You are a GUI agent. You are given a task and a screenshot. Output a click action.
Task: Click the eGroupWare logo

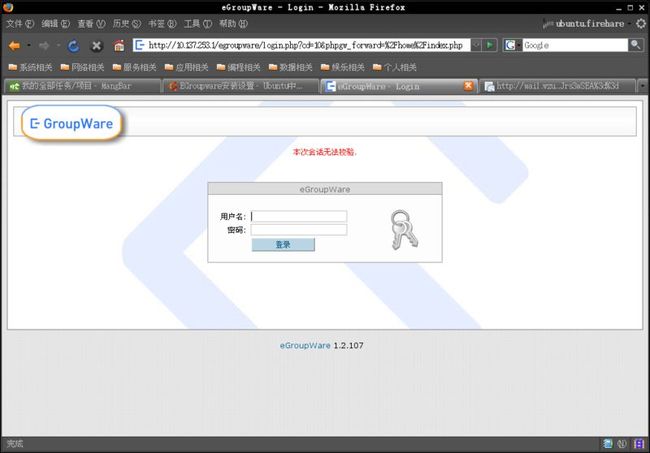[x=71, y=124]
